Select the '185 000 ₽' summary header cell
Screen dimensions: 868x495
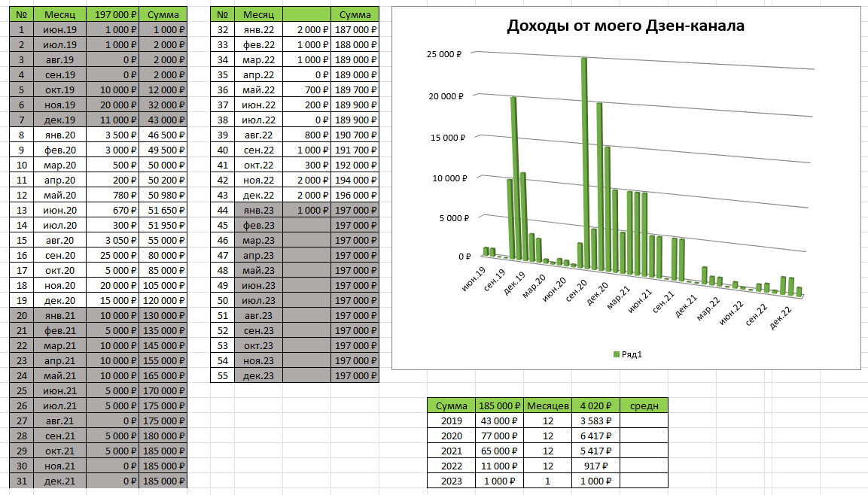tap(499, 405)
